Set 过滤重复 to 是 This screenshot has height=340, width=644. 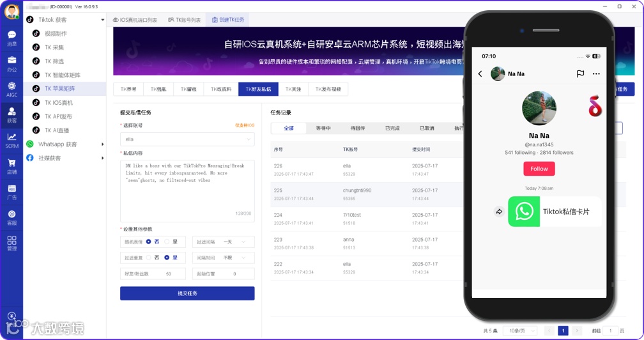pos(167,258)
